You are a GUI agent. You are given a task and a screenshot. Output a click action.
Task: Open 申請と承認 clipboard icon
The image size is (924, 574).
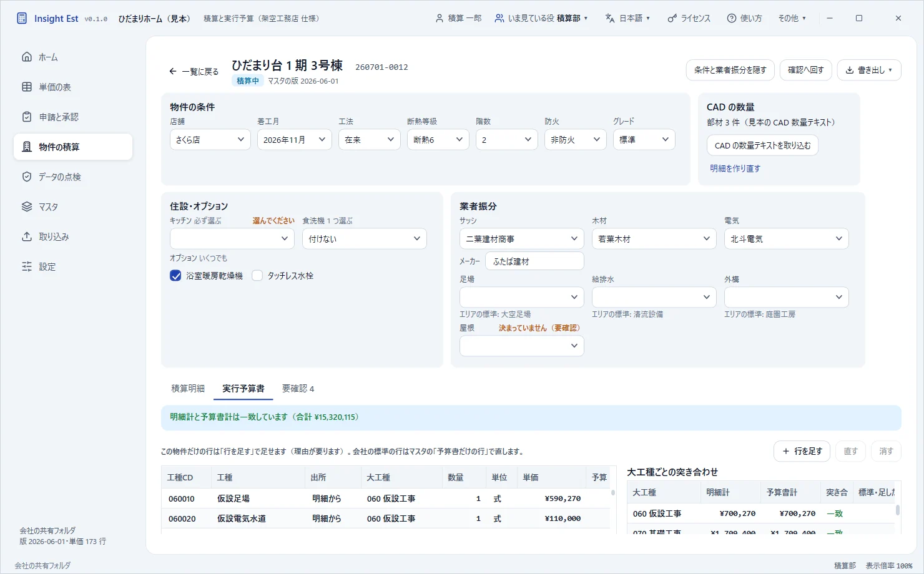[x=27, y=117]
